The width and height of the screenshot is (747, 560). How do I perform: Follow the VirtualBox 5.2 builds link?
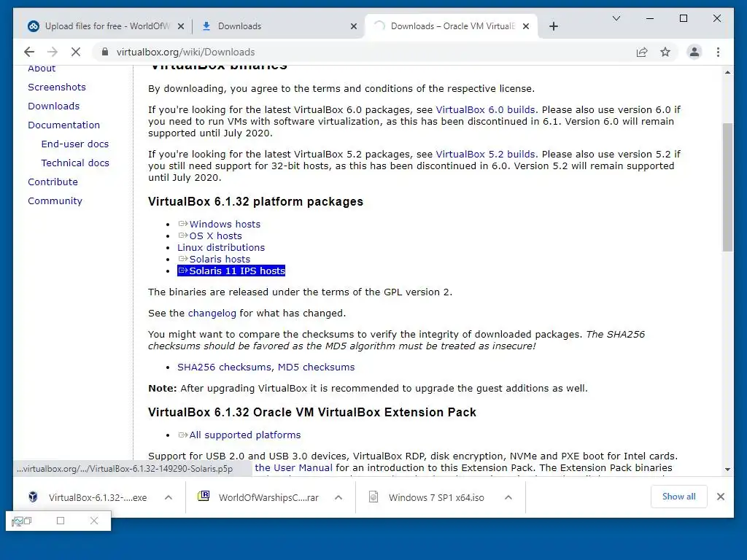(485, 155)
